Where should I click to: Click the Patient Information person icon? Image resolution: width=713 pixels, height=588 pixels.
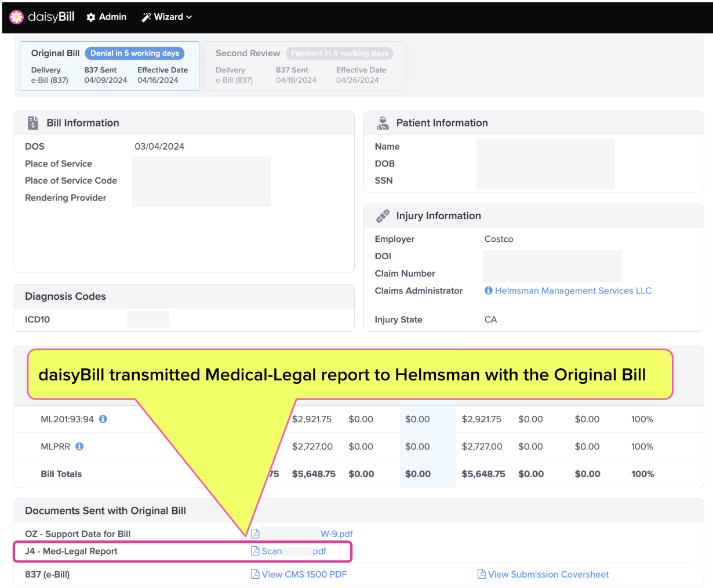coord(383,123)
